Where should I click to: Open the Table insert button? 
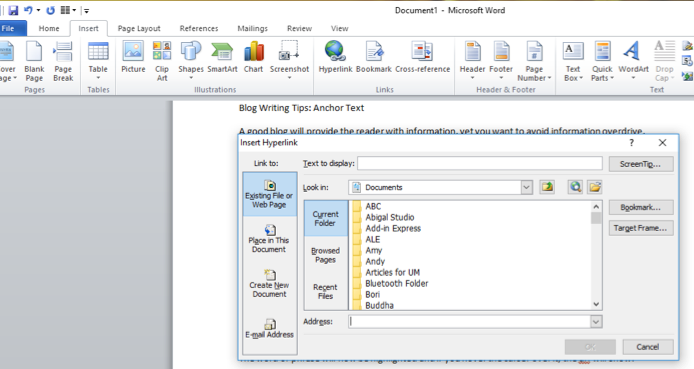[x=98, y=61]
